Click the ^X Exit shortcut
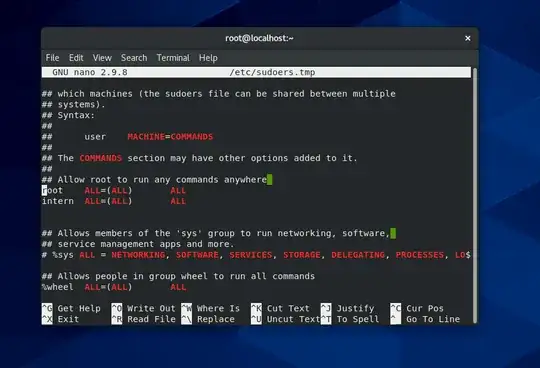Image resolution: width=540 pixels, height=368 pixels. click(61, 319)
